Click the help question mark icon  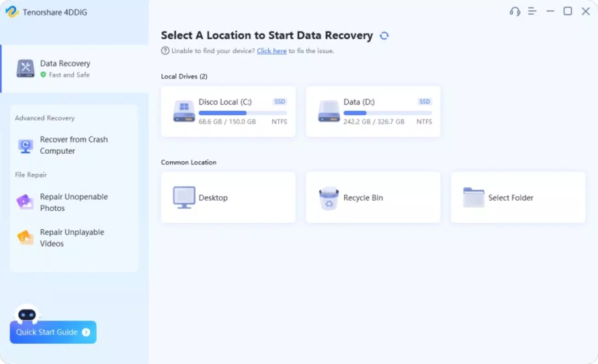[x=165, y=51]
